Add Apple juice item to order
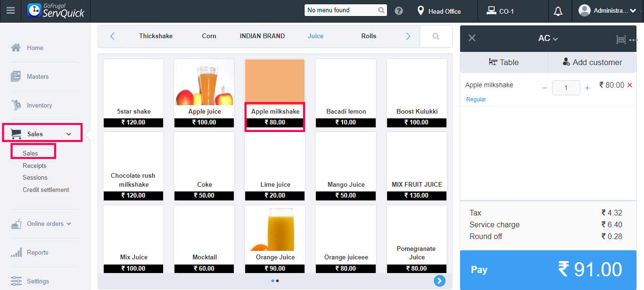This screenshot has height=290, width=644. click(204, 93)
